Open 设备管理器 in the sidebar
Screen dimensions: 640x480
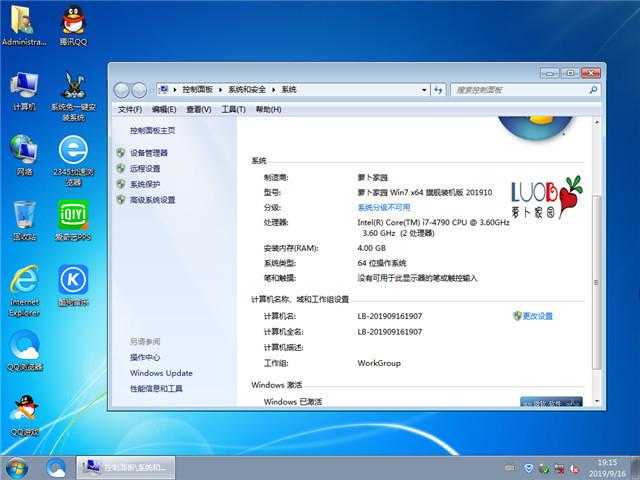tap(149, 153)
